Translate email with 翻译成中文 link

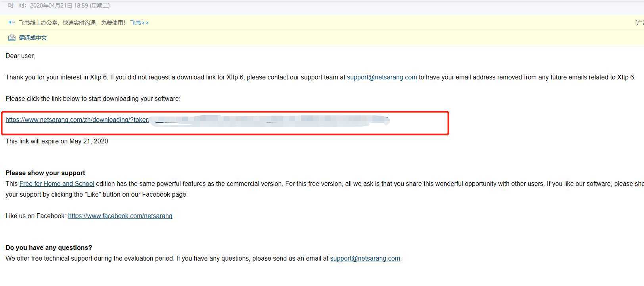[33, 38]
